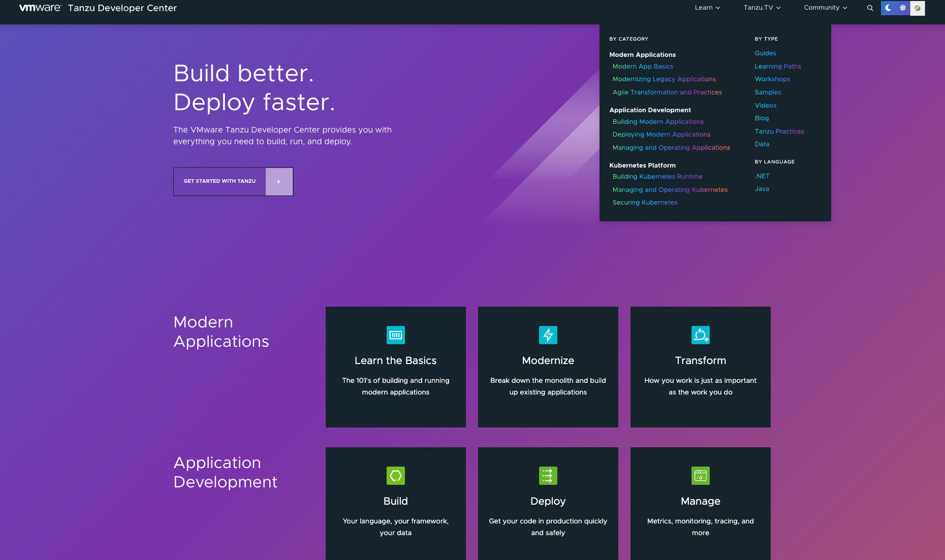Click 'Metrics, monitoring, tracing' description text
The image size is (945, 560).
coord(701,527)
